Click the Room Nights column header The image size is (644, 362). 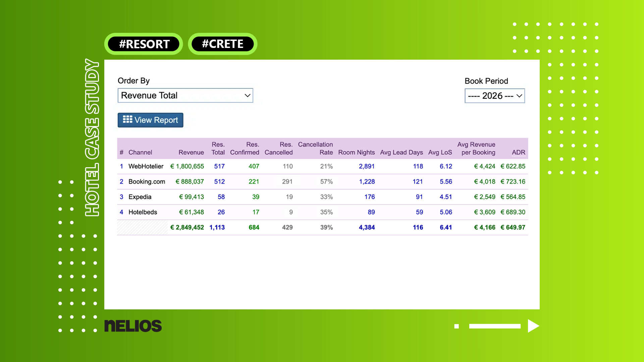[x=357, y=153]
